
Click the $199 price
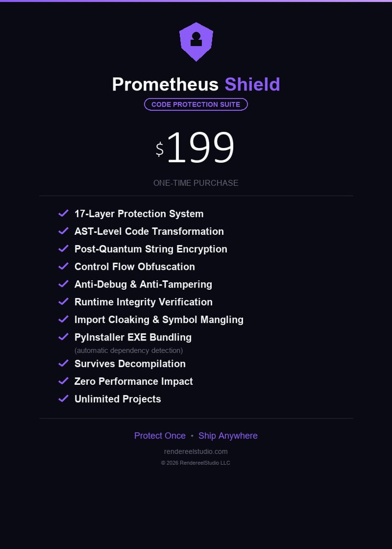coord(196,148)
